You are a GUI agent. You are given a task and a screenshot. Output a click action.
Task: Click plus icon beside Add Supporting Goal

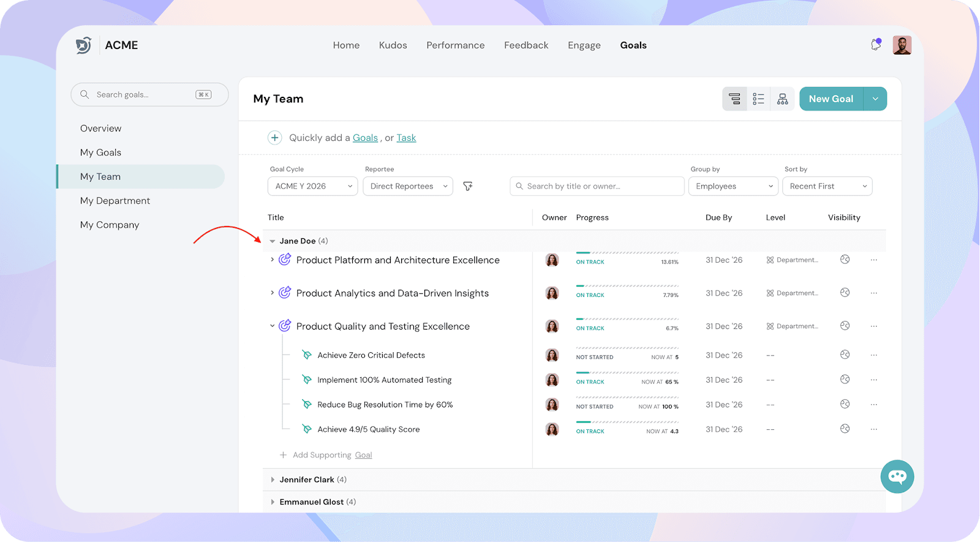point(283,455)
